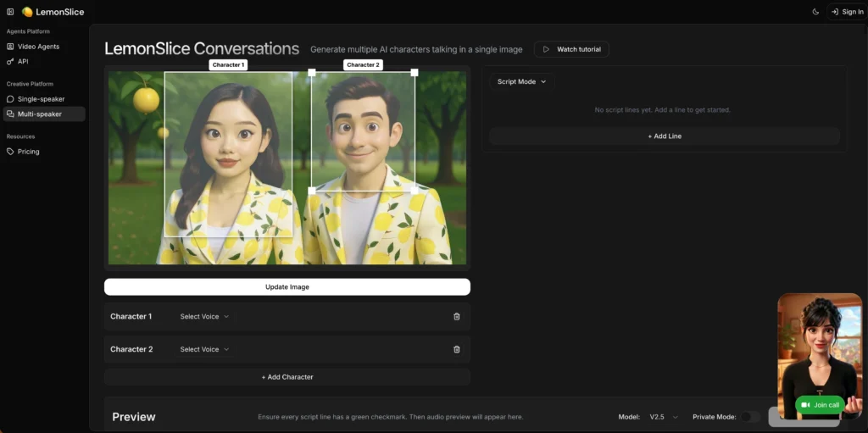Select the Character 1 label tag

point(228,64)
